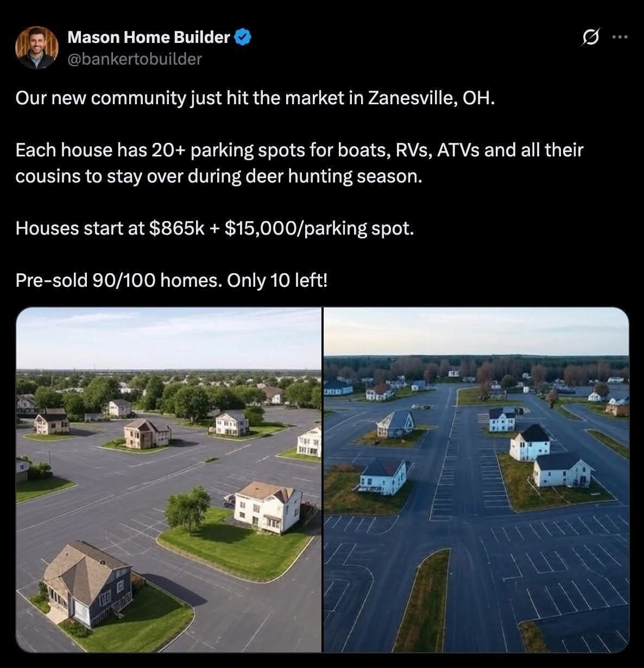The width and height of the screenshot is (644, 668).
Task: Open the right aerial parking lot photo
Action: coord(476,478)
